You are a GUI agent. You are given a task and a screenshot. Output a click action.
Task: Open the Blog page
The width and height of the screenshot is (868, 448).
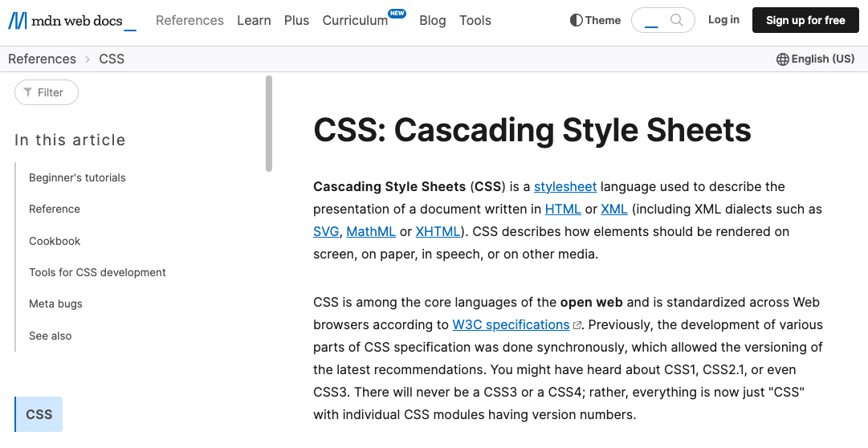(432, 20)
